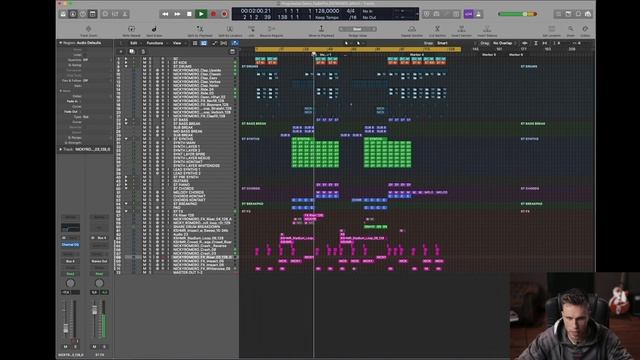Screen dimensions: 640x360
Task: Toggle the blue Catch Playhead button
Action: [x=235, y=43]
